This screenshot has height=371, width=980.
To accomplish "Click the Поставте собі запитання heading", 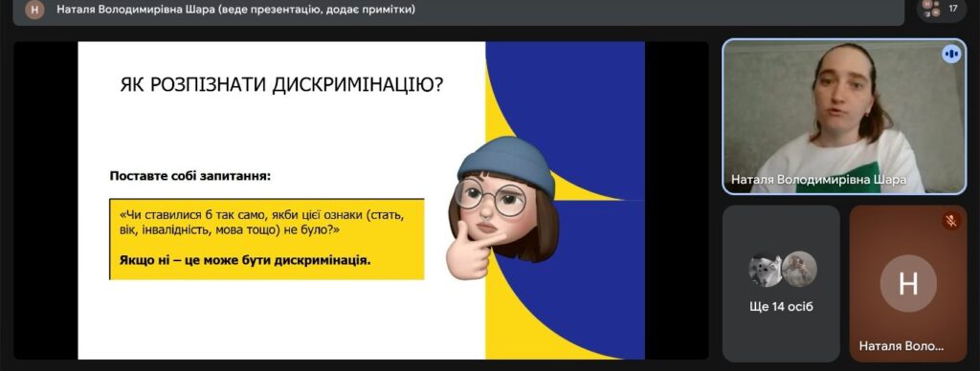I will pyautogui.click(x=190, y=176).
